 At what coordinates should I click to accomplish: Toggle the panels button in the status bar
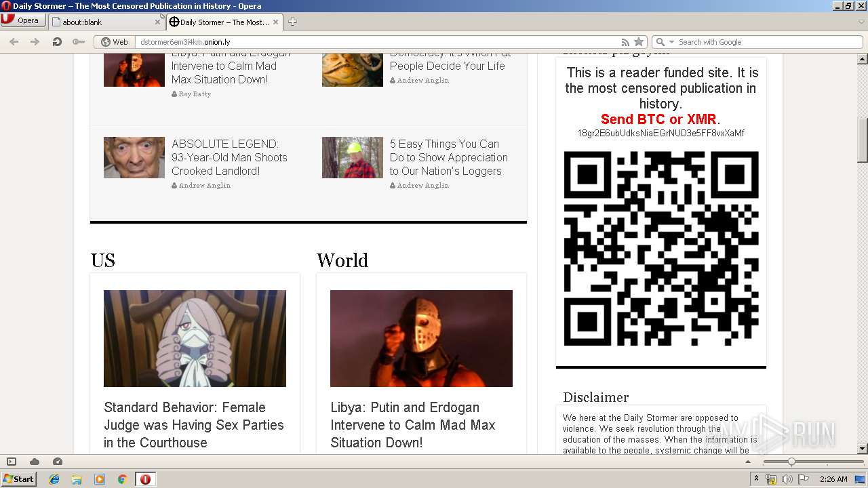coord(12,462)
